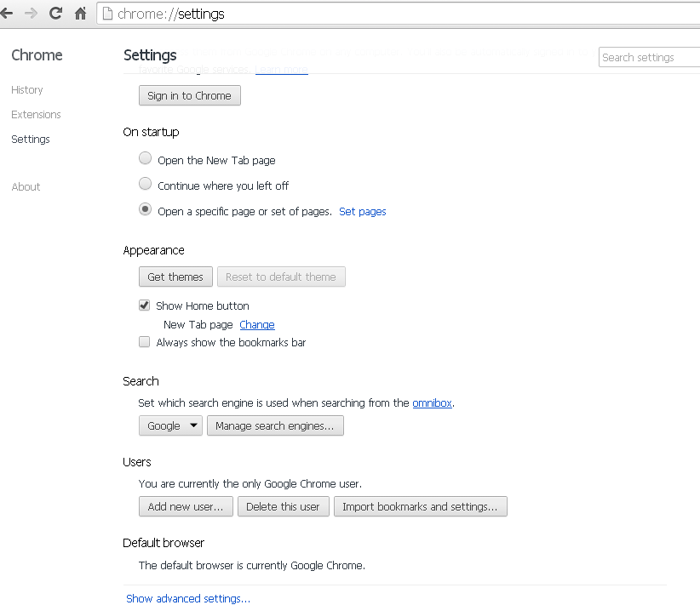Open About in the left sidebar
The height and width of the screenshot is (605, 700).
pos(26,187)
